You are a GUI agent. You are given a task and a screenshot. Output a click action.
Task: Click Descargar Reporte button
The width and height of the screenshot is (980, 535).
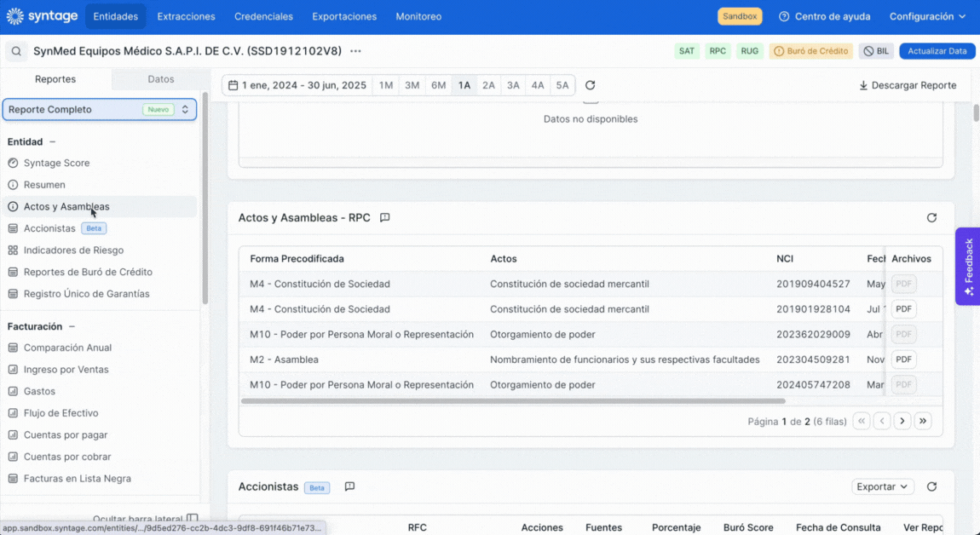click(908, 85)
